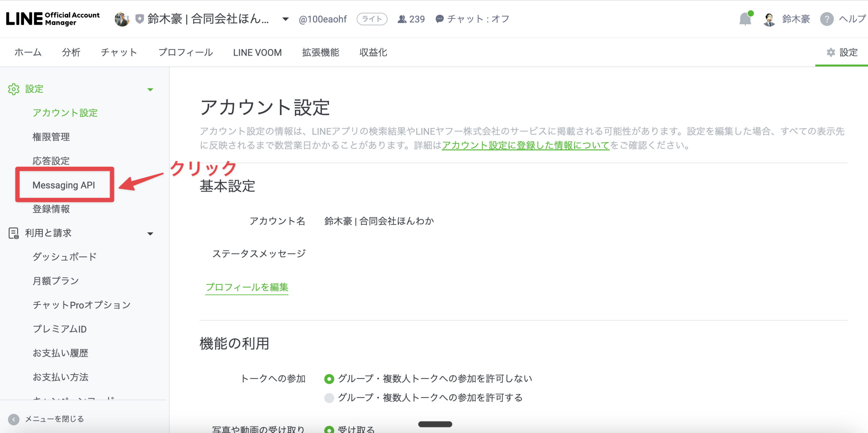Click the user 鈴木豪 avatar icon
868x433 pixels.
click(x=769, y=19)
